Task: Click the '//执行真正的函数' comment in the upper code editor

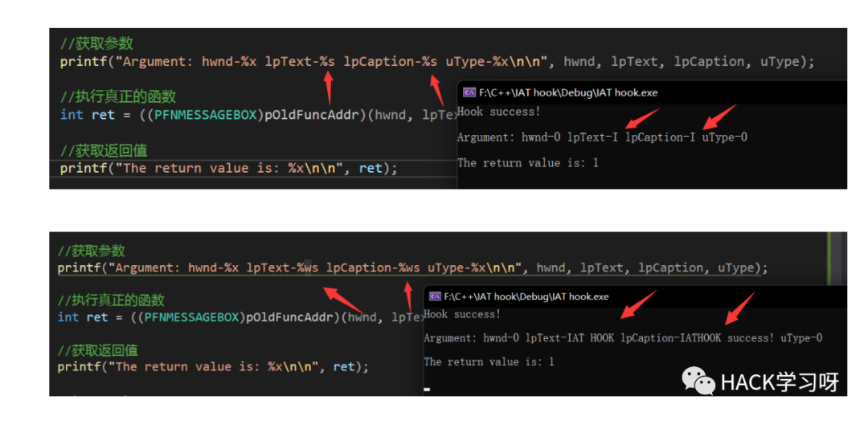Action: 118,96
